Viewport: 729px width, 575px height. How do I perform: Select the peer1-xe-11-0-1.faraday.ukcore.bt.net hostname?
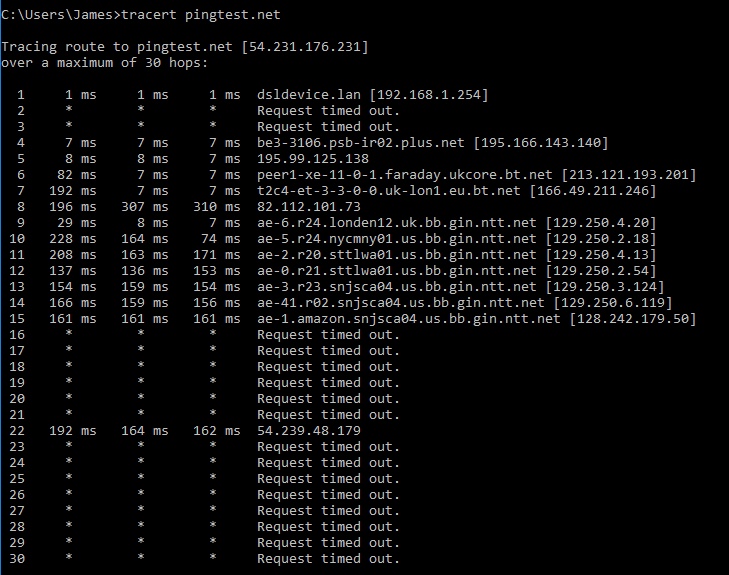pyautogui.click(x=404, y=175)
